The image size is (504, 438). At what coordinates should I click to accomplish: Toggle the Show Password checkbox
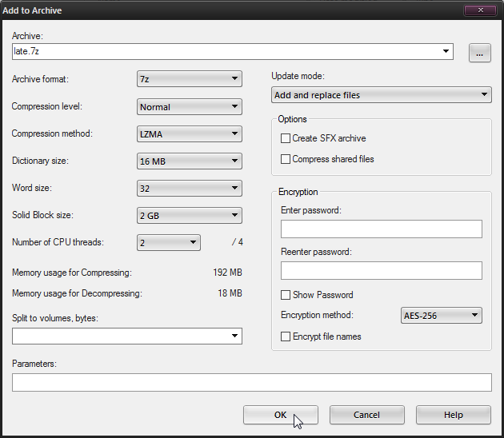click(x=286, y=295)
